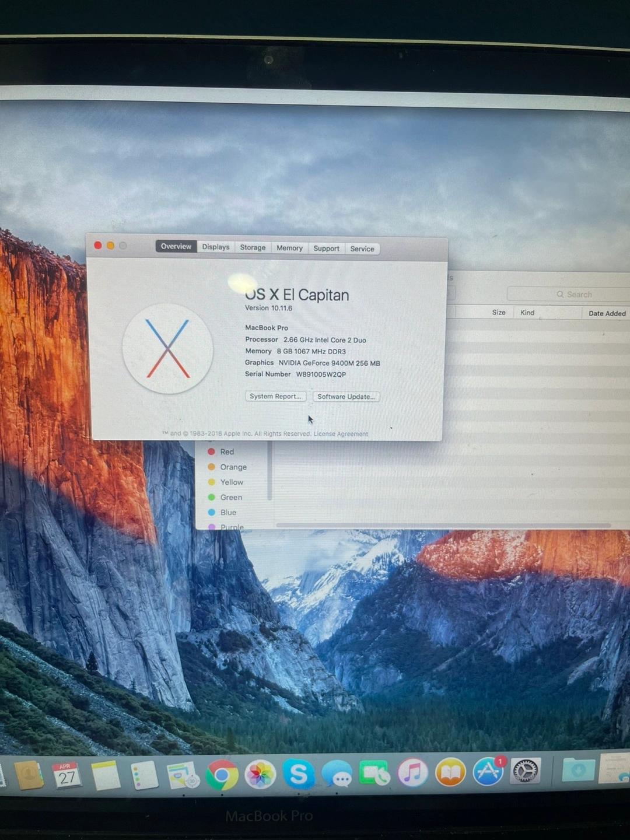Viewport: 630px width, 840px height.
Task: Open the Messages app icon
Action: click(337, 774)
